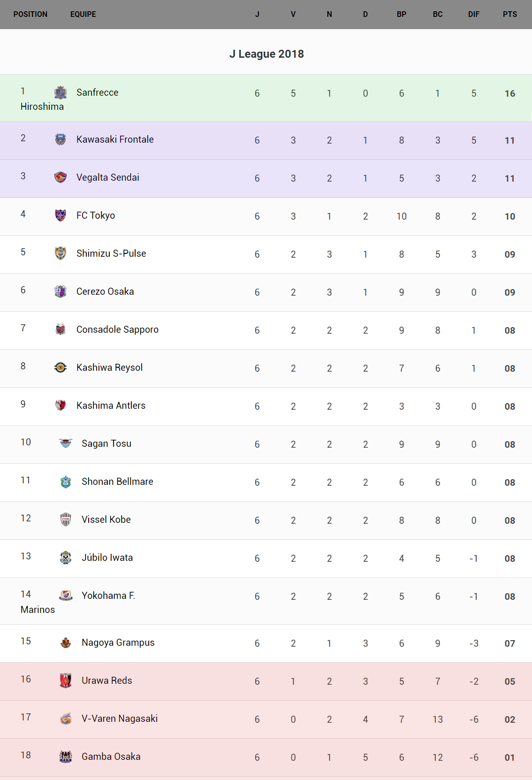Click the Vissel Kobe crest icon
This screenshot has width=532, height=780.
coord(66,520)
